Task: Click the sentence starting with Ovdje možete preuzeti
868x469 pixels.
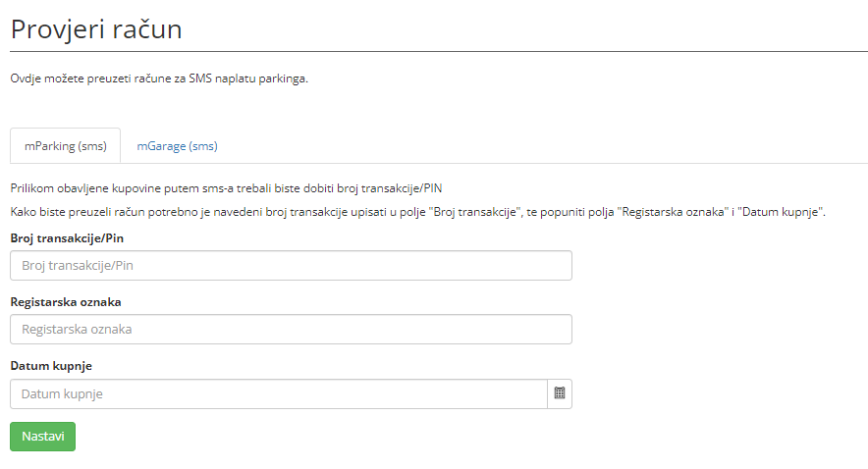Action: click(x=159, y=78)
